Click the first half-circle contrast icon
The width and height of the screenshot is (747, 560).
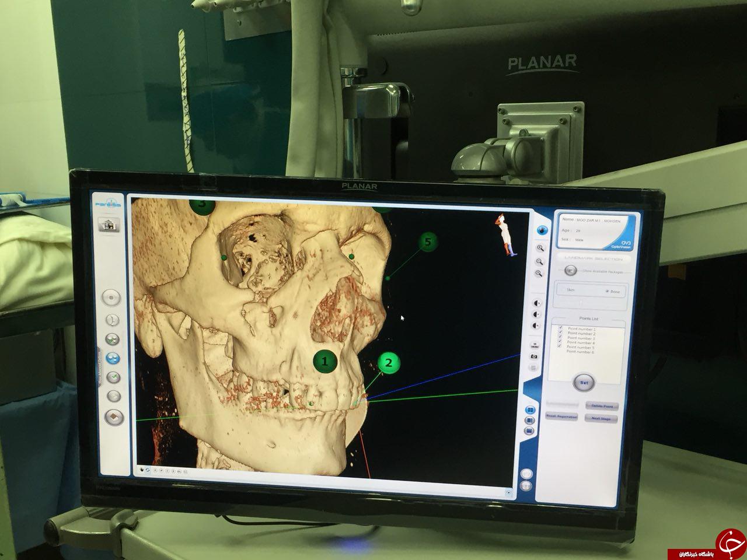pos(537,303)
